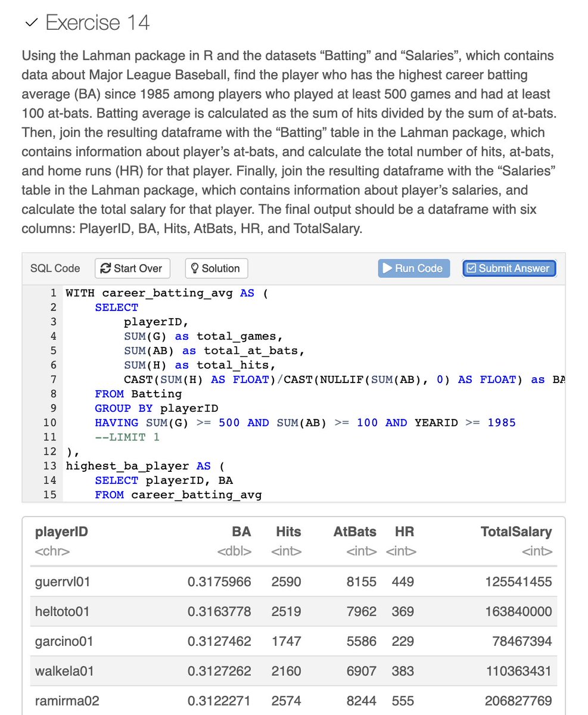
Task: Click the TotalSalary value 163840000
Action: click(518, 611)
